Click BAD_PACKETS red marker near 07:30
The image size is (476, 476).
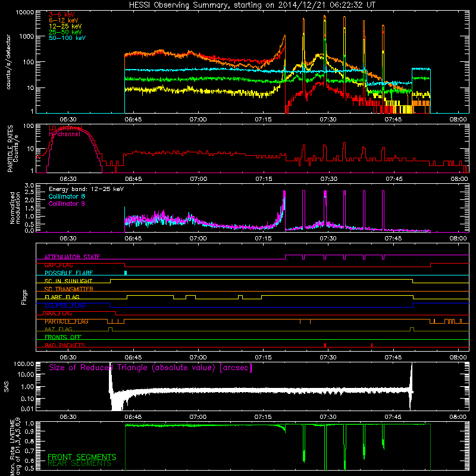[325, 345]
